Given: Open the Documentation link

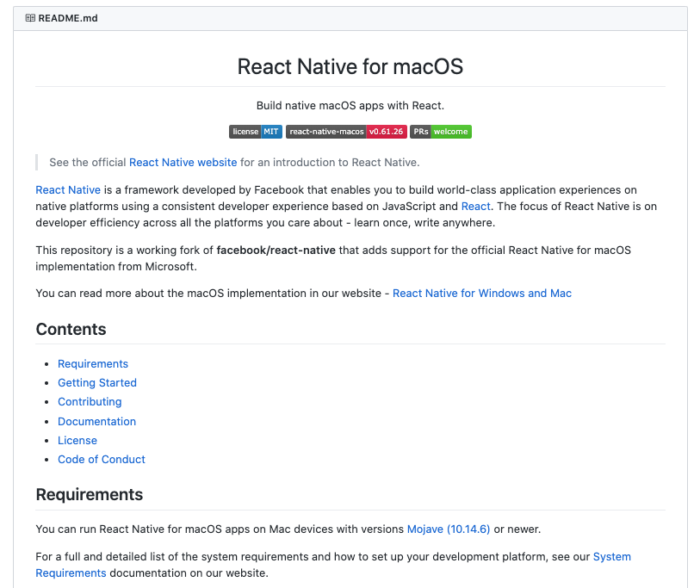Looking at the screenshot, I should [96, 421].
